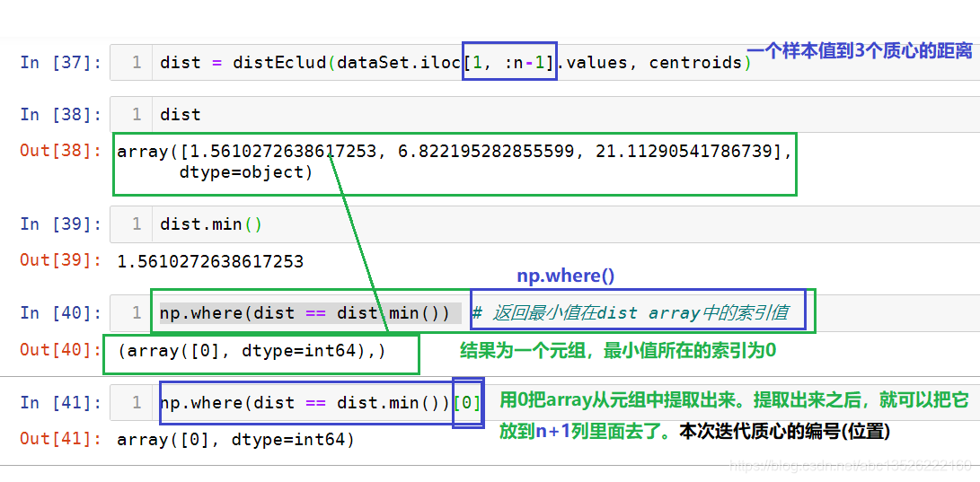Select the In [39] prompt label
The height and width of the screenshot is (482, 980).
(60, 224)
